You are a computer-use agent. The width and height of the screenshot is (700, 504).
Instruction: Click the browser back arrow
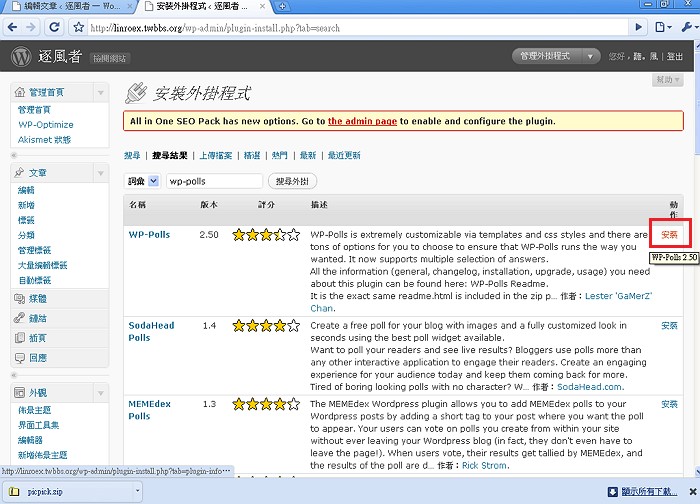point(12,27)
